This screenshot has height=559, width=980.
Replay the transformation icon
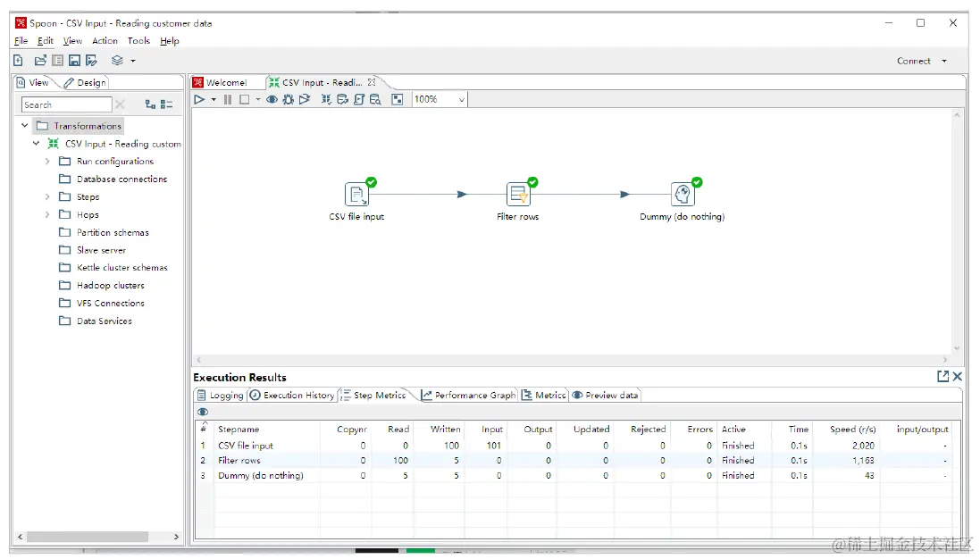pyautogui.click(x=305, y=99)
